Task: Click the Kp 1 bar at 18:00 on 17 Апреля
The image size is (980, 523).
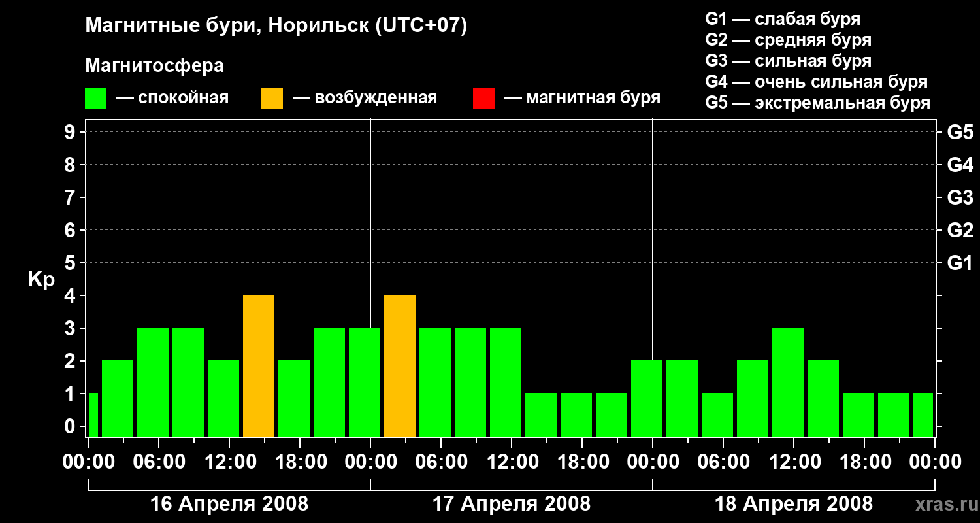Action: click(576, 415)
